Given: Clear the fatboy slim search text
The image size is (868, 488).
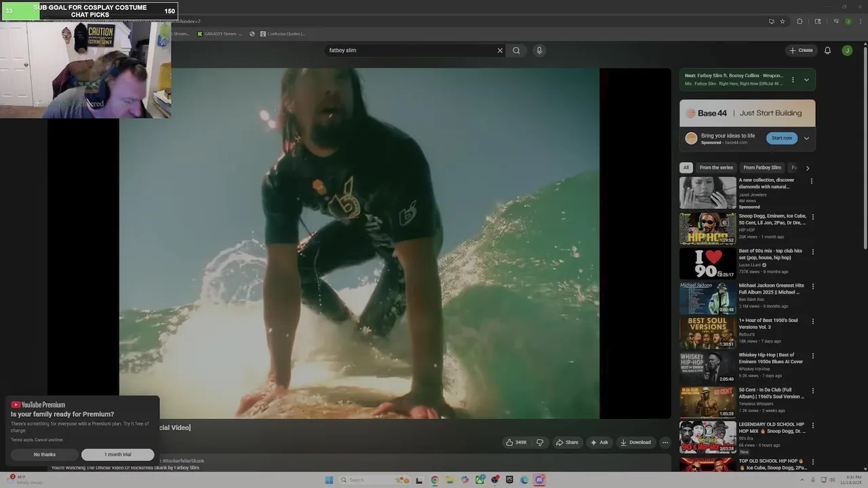Looking at the screenshot, I should tap(500, 50).
